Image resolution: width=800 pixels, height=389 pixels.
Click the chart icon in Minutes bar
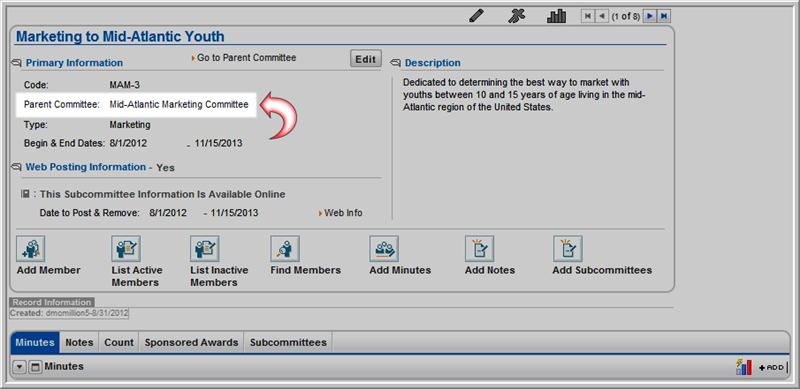[744, 367]
